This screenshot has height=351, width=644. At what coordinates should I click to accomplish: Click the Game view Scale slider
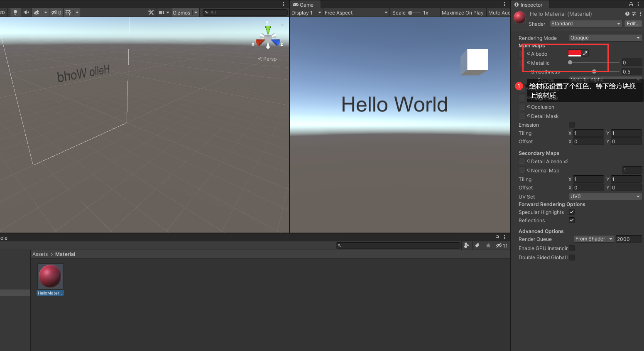point(414,12)
